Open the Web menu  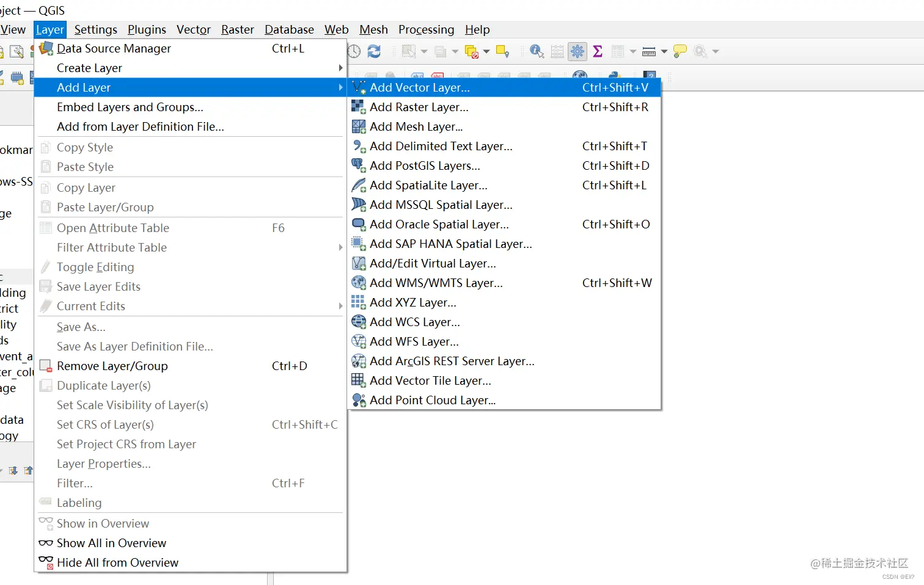pos(337,29)
